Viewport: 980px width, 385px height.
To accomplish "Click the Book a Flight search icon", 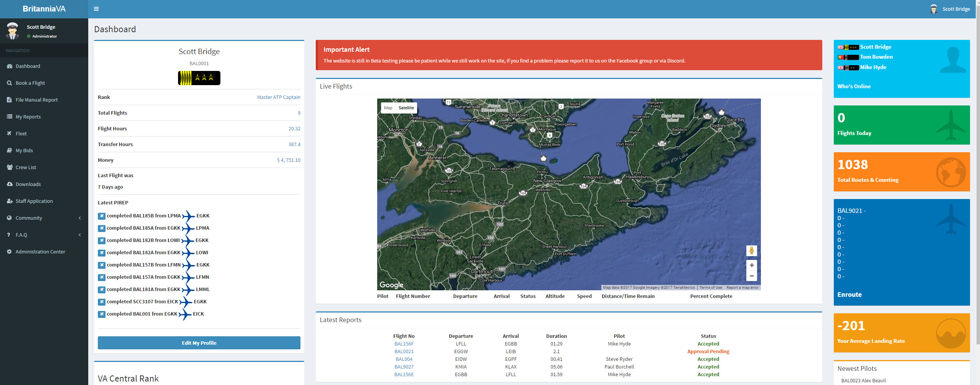I will [x=10, y=83].
